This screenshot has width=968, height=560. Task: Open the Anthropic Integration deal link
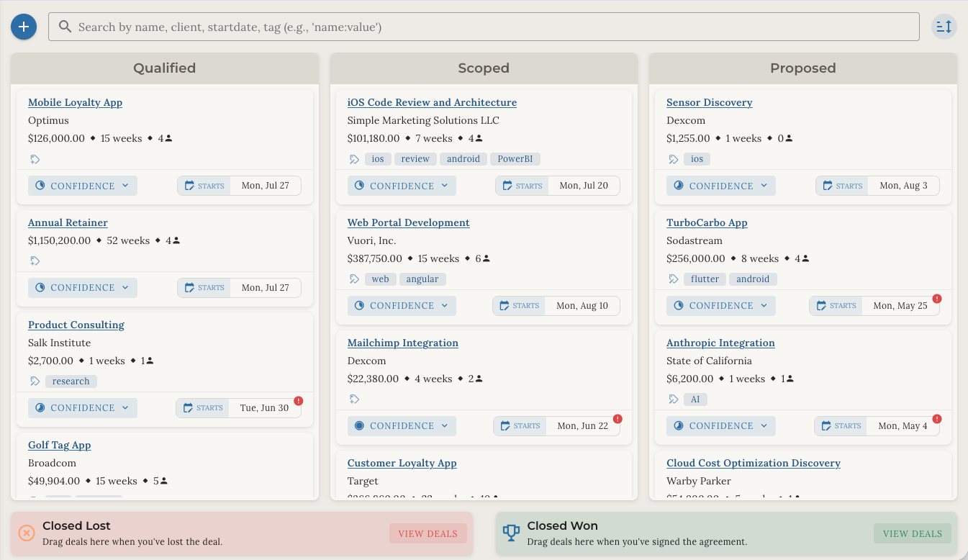point(720,343)
